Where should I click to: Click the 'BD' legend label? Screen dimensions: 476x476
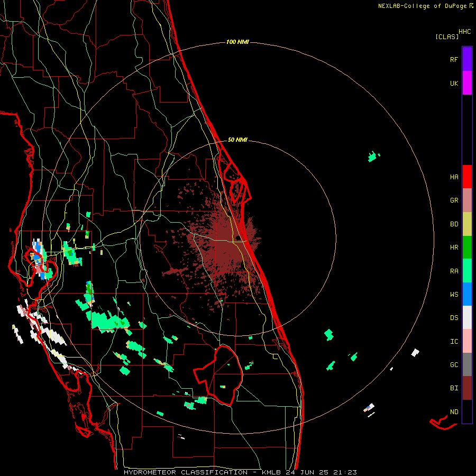(454, 224)
